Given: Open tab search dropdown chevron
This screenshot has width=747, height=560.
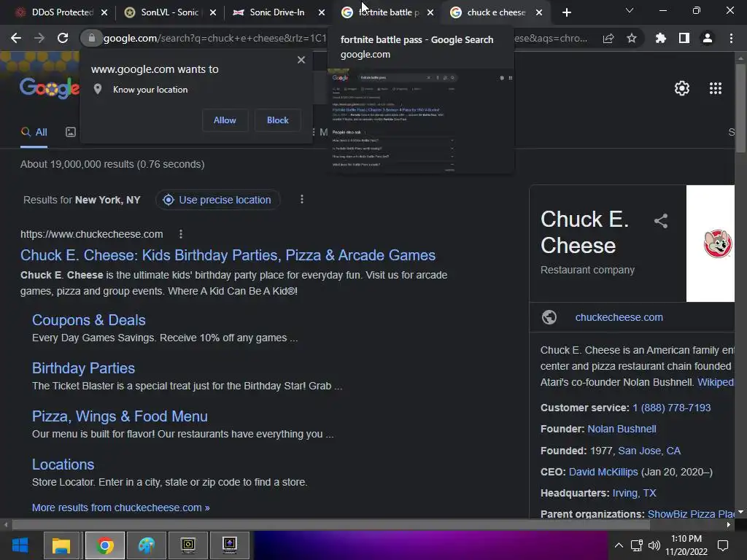Looking at the screenshot, I should coord(630,10).
